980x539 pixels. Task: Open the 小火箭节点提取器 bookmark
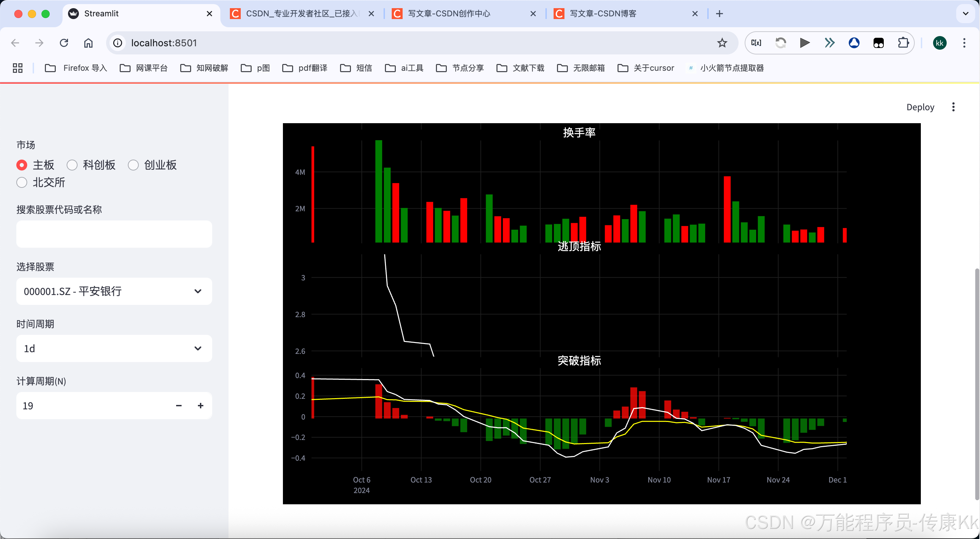coord(726,68)
